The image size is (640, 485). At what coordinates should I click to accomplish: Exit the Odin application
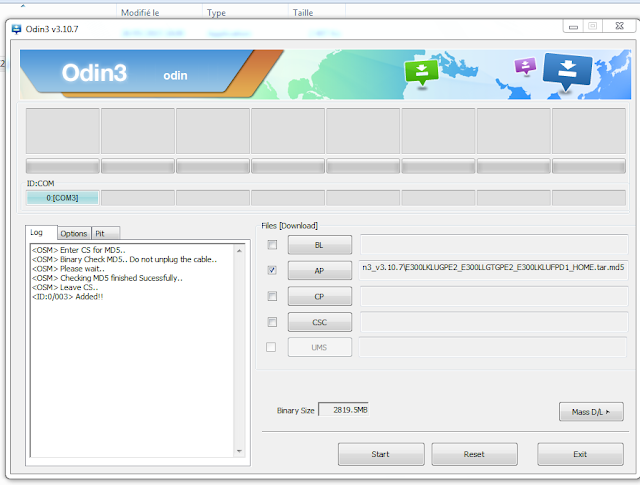[580, 454]
